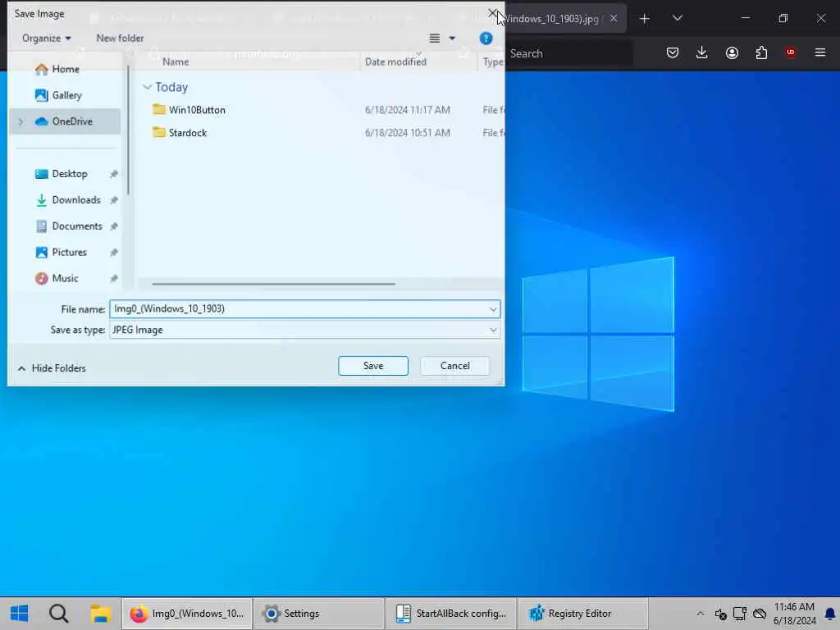Click the File name input field
This screenshot has width=840, height=630.
299,309
